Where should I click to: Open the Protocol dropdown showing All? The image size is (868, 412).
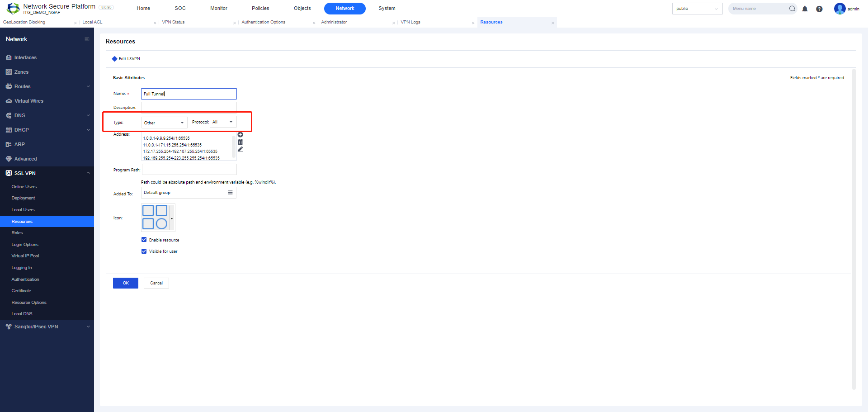point(223,122)
